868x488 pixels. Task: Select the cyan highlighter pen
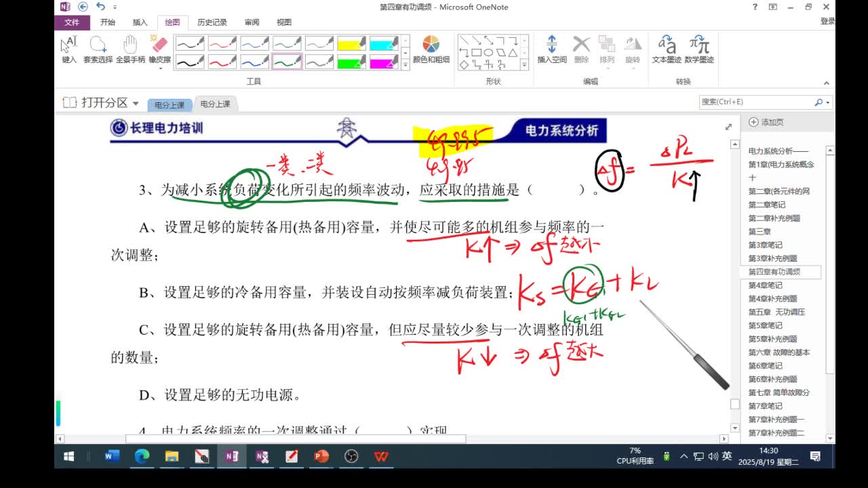[384, 44]
